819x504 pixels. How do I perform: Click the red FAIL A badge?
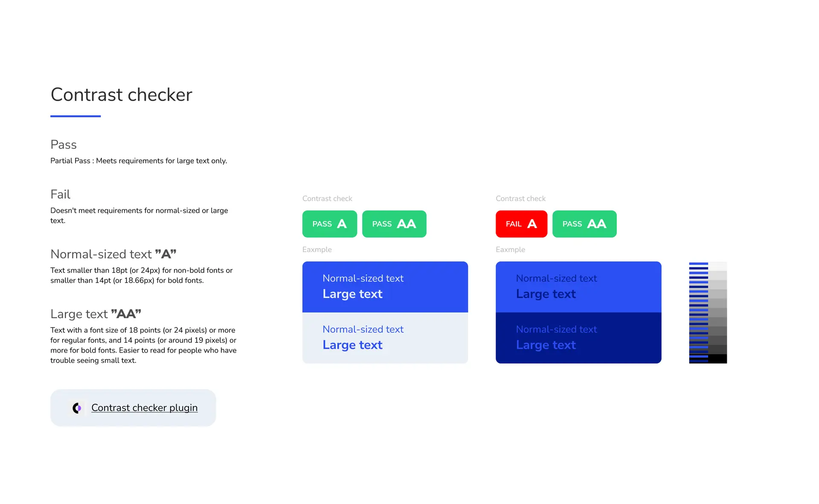point(521,224)
